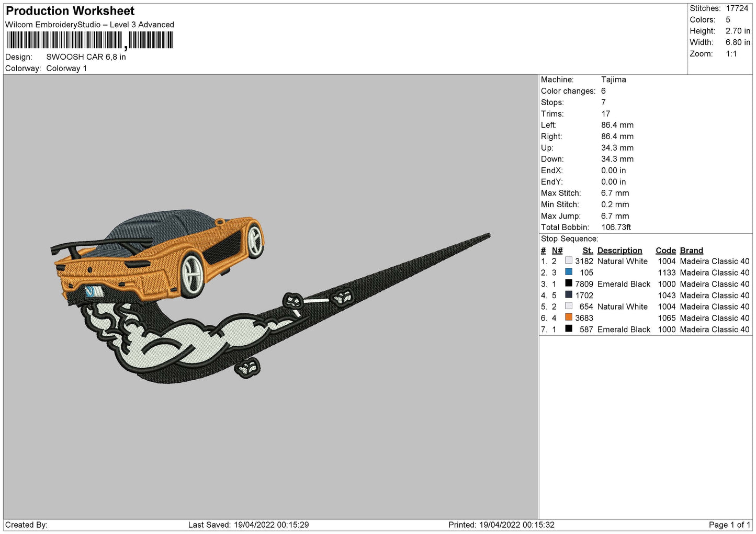
Task: Click the blue swatch in row 2
Action: pos(569,272)
